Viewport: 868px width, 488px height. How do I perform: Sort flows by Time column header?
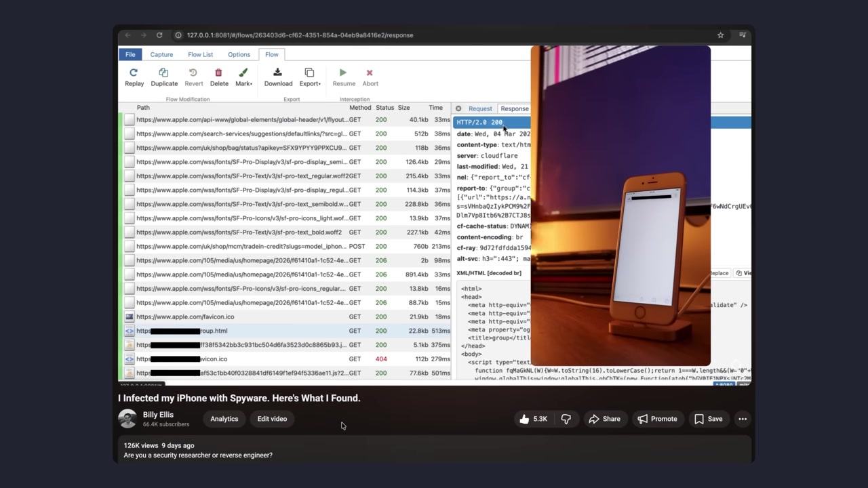pos(435,108)
